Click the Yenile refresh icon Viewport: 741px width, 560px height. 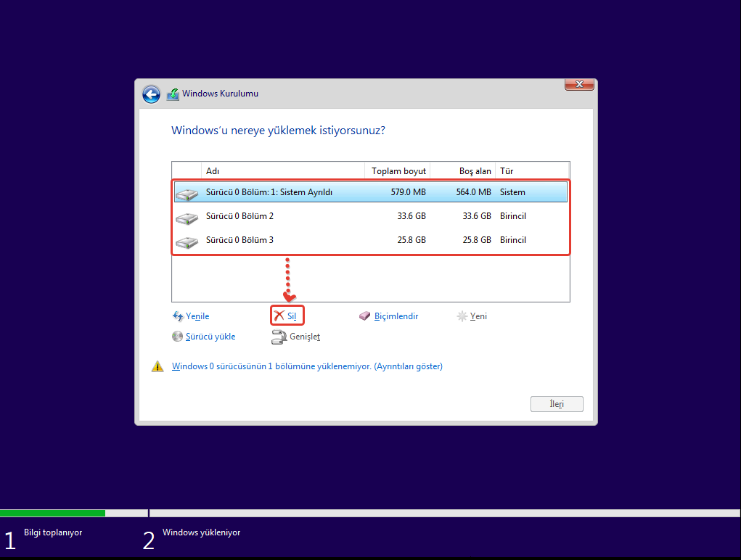178,316
